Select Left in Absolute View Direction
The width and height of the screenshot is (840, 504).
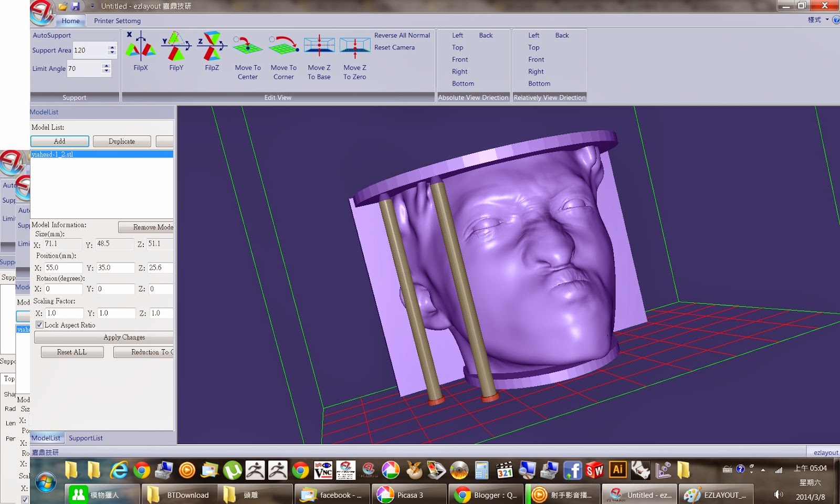click(x=458, y=35)
